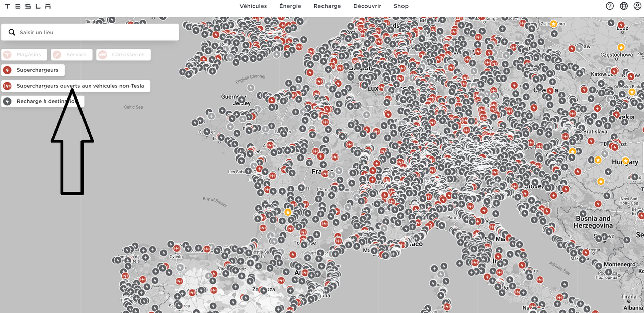Toggle Superchargeurs ouverts aux véhicules non-Tesla filter
The height and width of the screenshot is (313, 644).
[75, 86]
